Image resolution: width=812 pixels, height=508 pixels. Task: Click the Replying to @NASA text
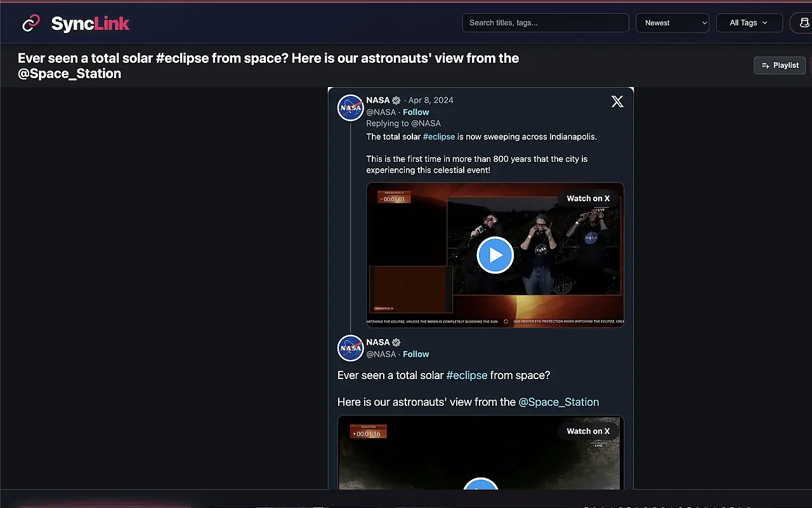403,123
